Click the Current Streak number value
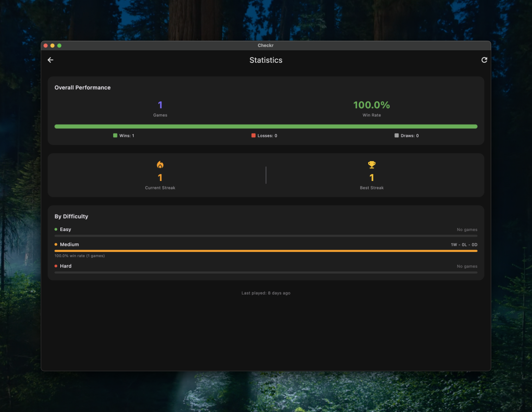 [160, 177]
